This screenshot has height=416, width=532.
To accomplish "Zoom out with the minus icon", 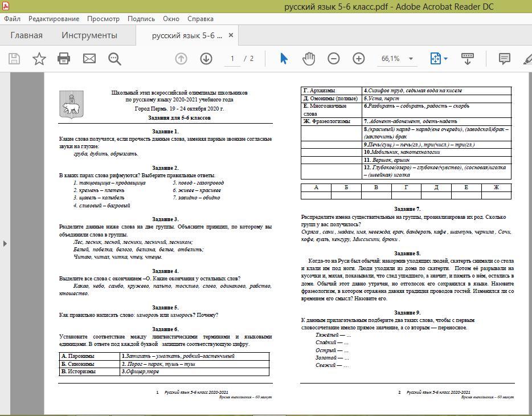I will [334, 59].
